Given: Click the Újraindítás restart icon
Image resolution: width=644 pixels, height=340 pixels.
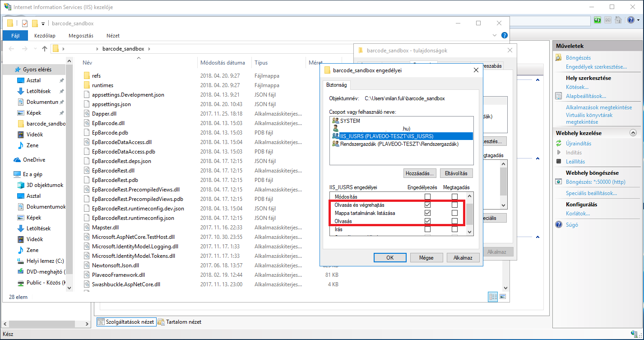Looking at the screenshot, I should pos(559,144).
